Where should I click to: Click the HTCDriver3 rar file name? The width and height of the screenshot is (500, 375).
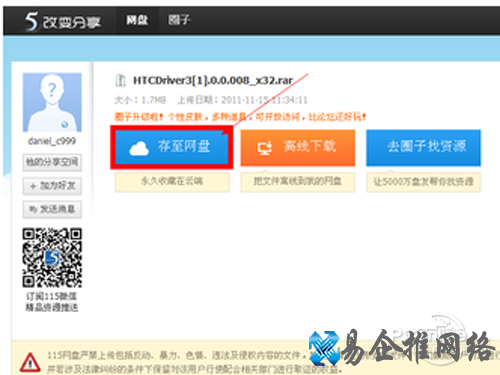pos(213,80)
